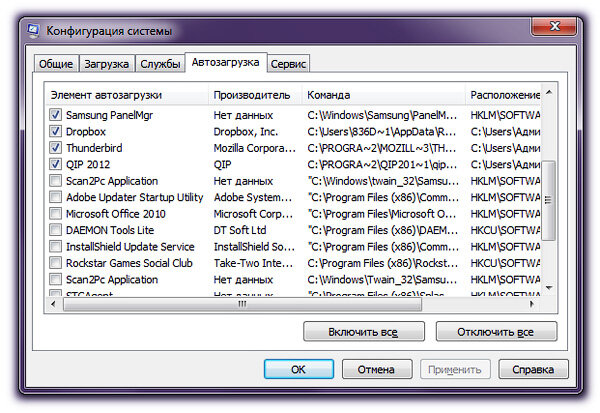Select the Adobe Updater Startup Utility row
The image size is (600, 413).
(134, 197)
